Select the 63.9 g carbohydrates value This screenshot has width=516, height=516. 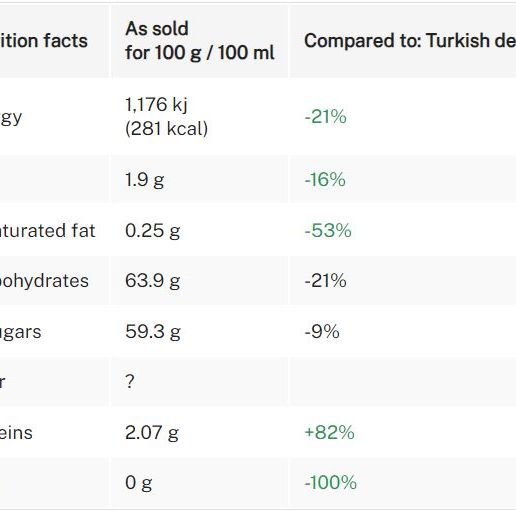(x=153, y=281)
